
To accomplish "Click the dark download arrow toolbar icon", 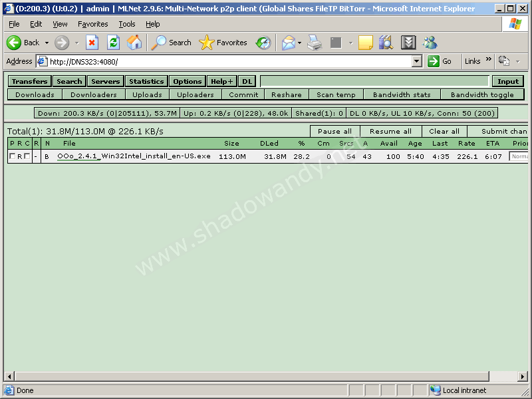I will (x=408, y=43).
